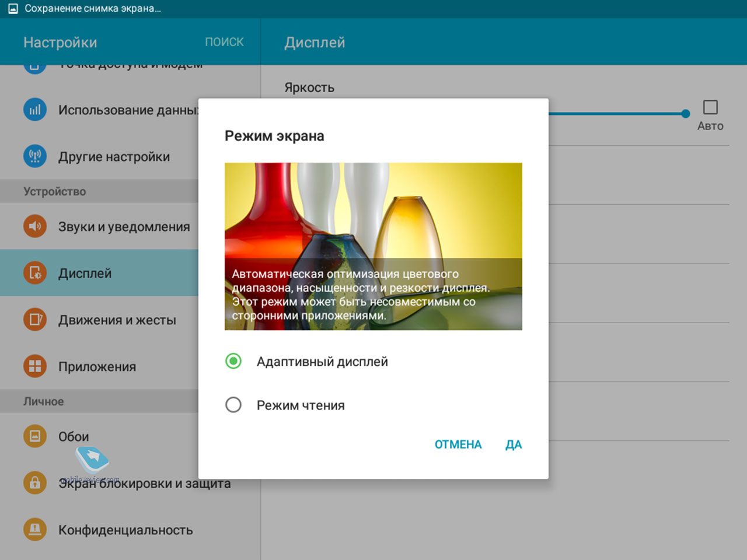Image resolution: width=747 pixels, height=560 pixels.
Task: Open the Приложения settings entry
Action: tap(97, 366)
